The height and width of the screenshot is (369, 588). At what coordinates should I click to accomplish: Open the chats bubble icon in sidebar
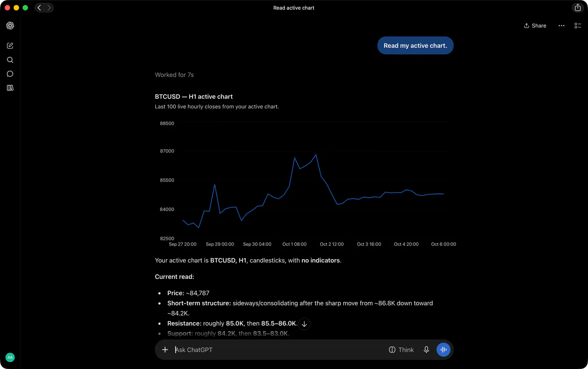click(x=10, y=74)
